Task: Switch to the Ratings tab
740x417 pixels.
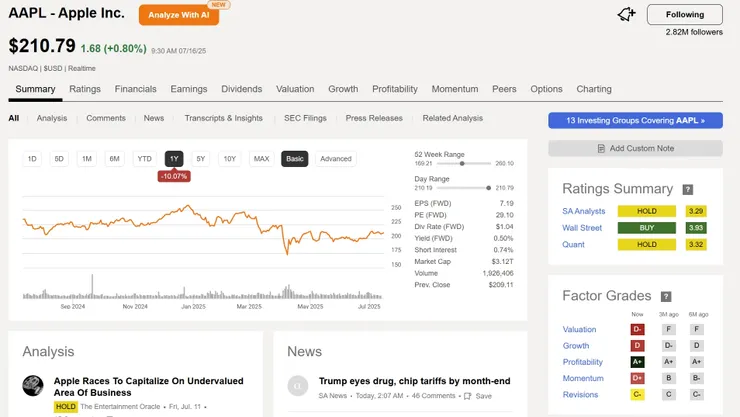Action: coord(85,89)
